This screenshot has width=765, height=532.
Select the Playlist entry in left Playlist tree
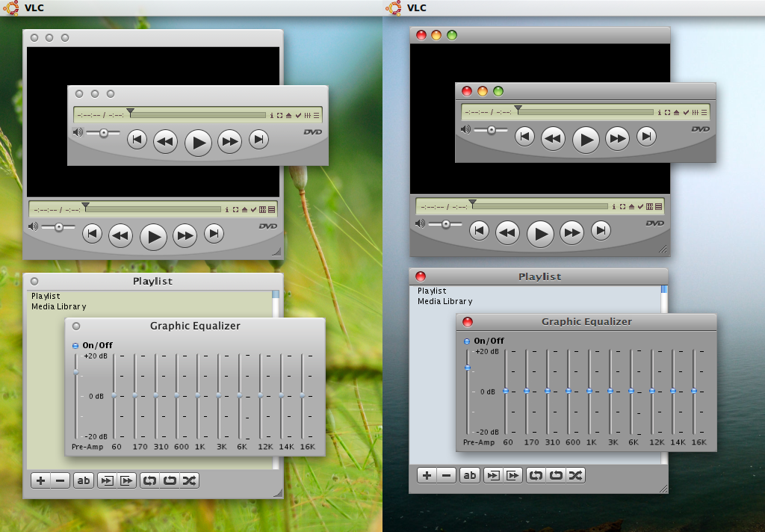click(46, 296)
